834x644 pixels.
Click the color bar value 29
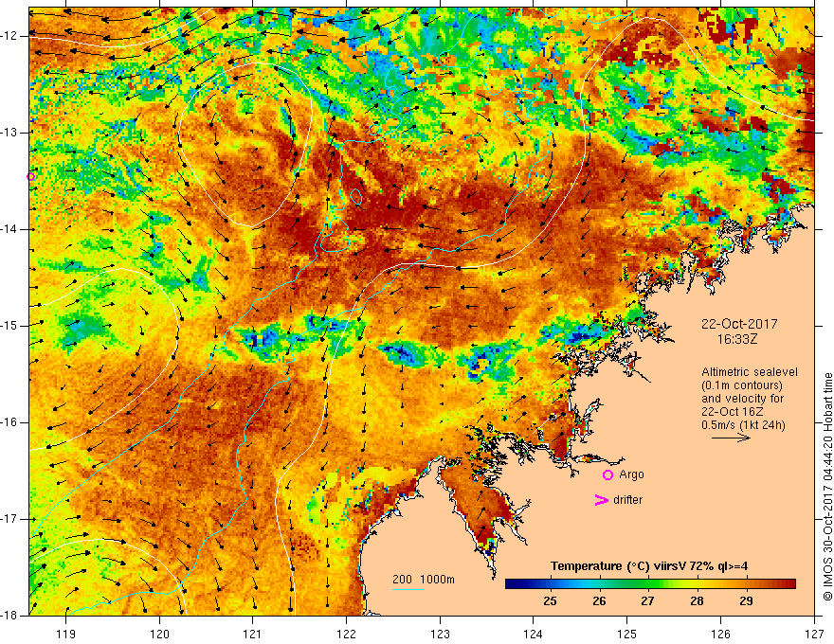(x=746, y=601)
